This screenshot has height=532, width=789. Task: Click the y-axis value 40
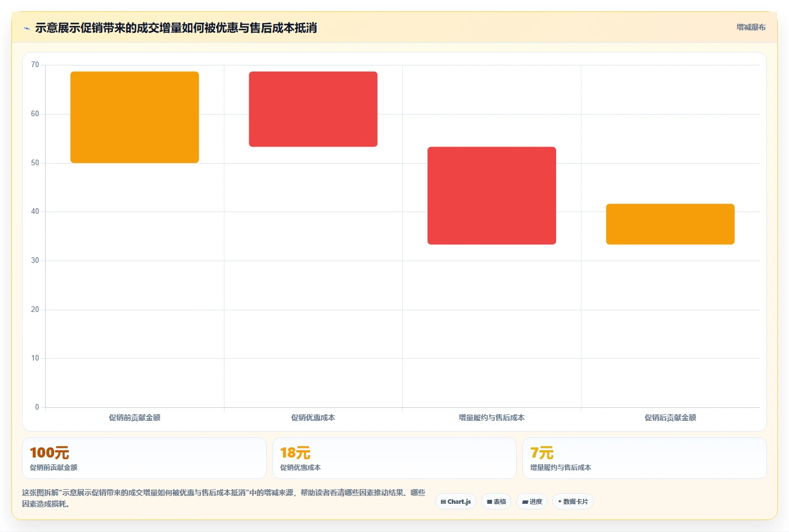tap(35, 212)
